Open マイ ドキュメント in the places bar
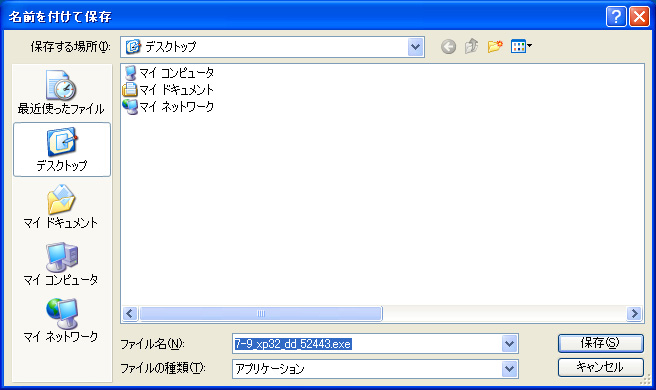This screenshot has width=656, height=390. [62, 207]
